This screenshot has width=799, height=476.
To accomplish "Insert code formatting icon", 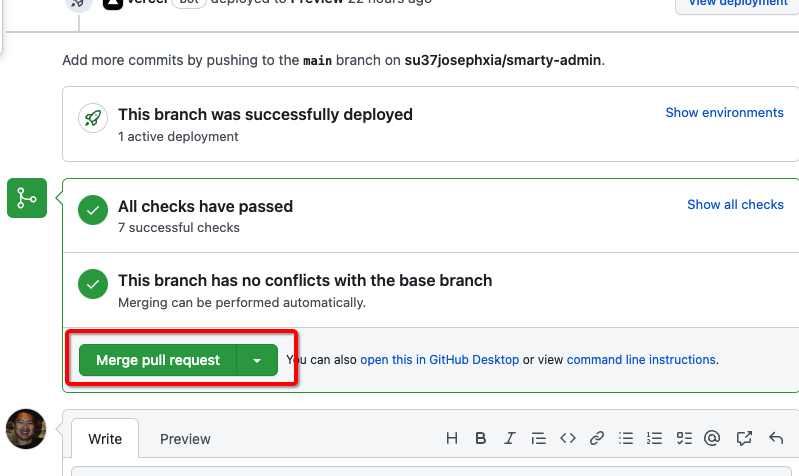I will (x=568, y=438).
